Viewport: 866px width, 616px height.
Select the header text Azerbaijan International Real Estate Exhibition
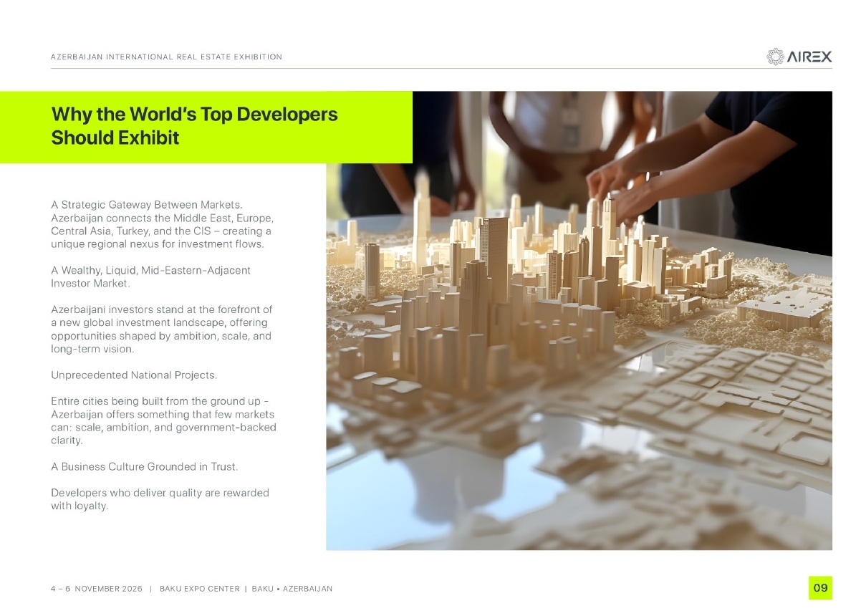point(166,57)
